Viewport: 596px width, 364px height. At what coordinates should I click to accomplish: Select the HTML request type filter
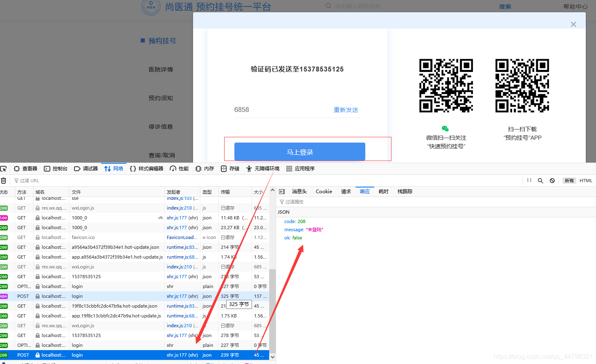(x=586, y=181)
